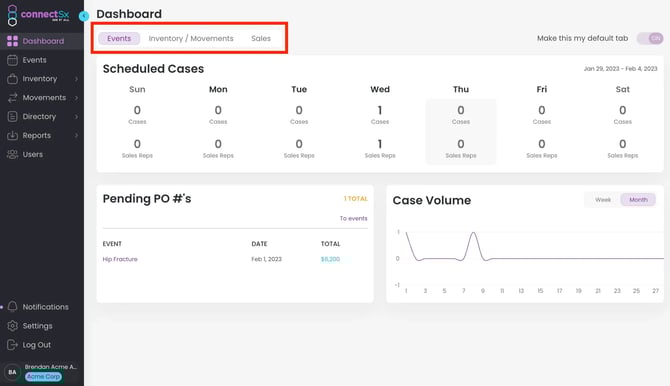This screenshot has height=386, width=670.
Task: Click the Pending PO #'s heading
Action: point(147,199)
